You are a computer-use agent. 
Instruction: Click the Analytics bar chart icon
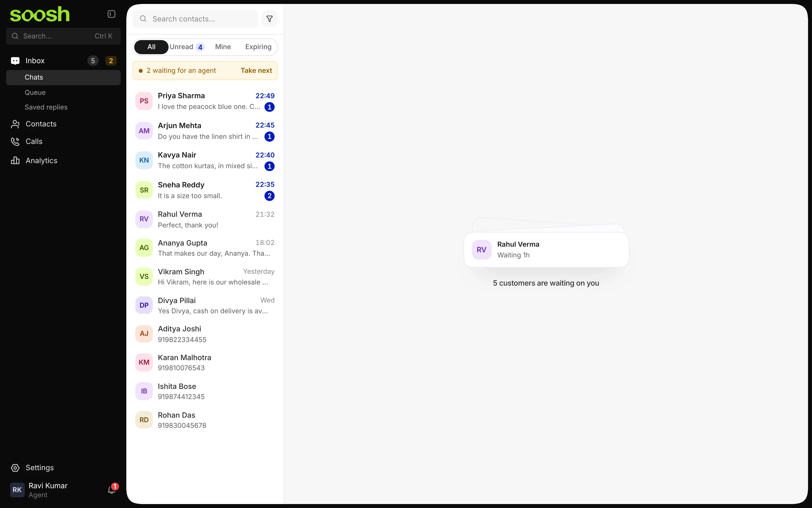(15, 161)
